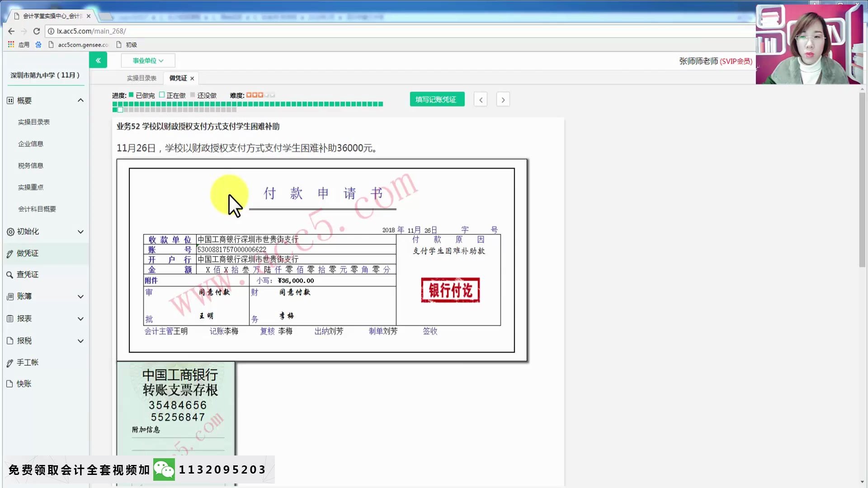Open the 应用 apps grid icon

(x=11, y=44)
